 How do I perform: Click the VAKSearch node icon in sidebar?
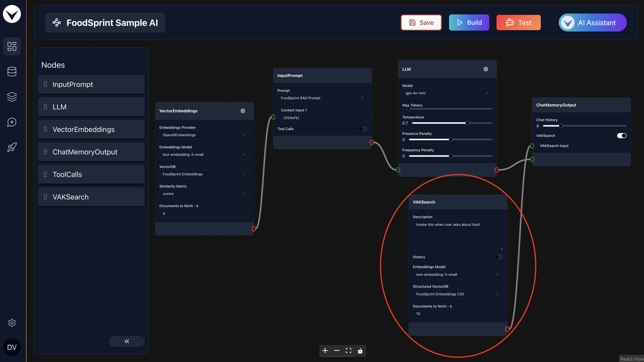pos(45,196)
